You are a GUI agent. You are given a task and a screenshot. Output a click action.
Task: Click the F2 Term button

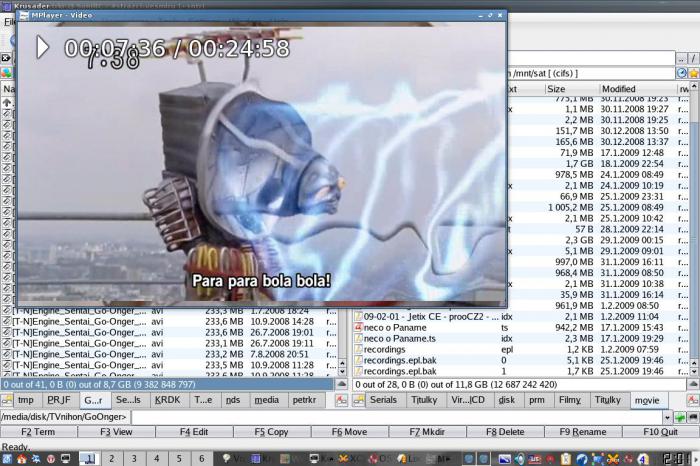38,432
